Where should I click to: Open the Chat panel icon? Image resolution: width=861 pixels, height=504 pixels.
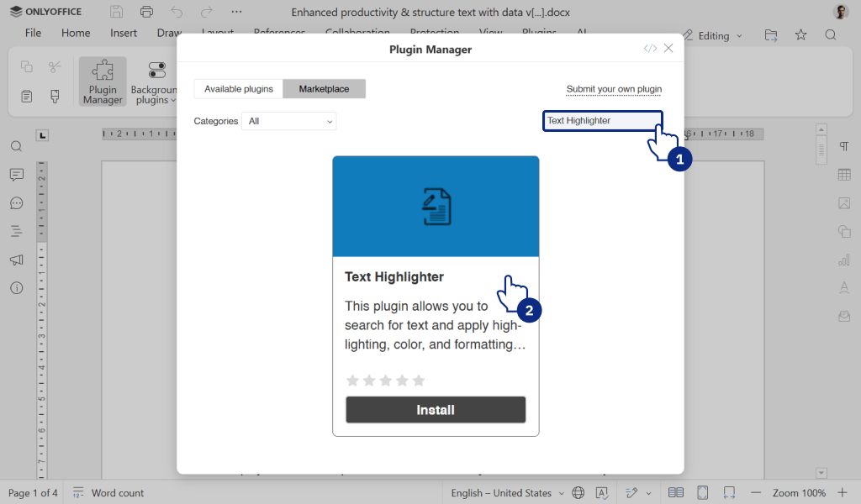click(16, 202)
